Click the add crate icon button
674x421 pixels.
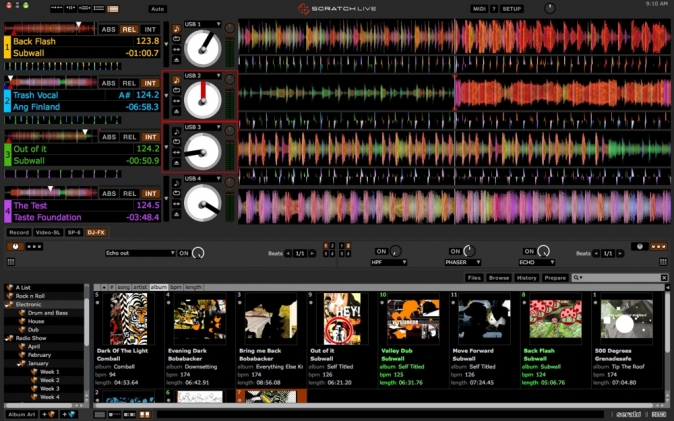(49, 415)
